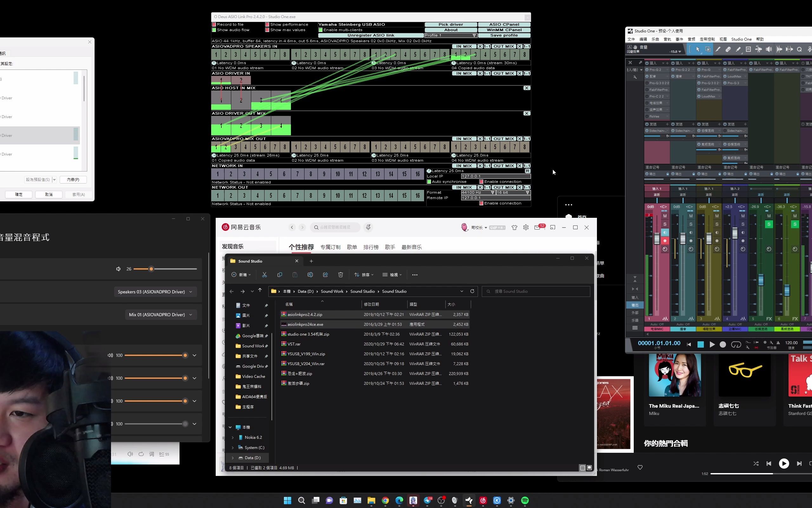Open the 歌单 tab in NetEase Music
The image size is (812, 508).
[352, 247]
